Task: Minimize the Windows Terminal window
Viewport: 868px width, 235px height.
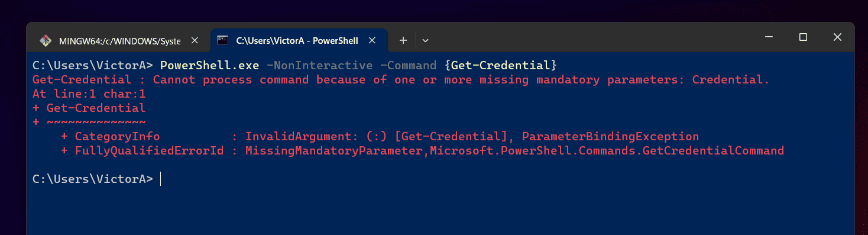Action: coord(769,37)
